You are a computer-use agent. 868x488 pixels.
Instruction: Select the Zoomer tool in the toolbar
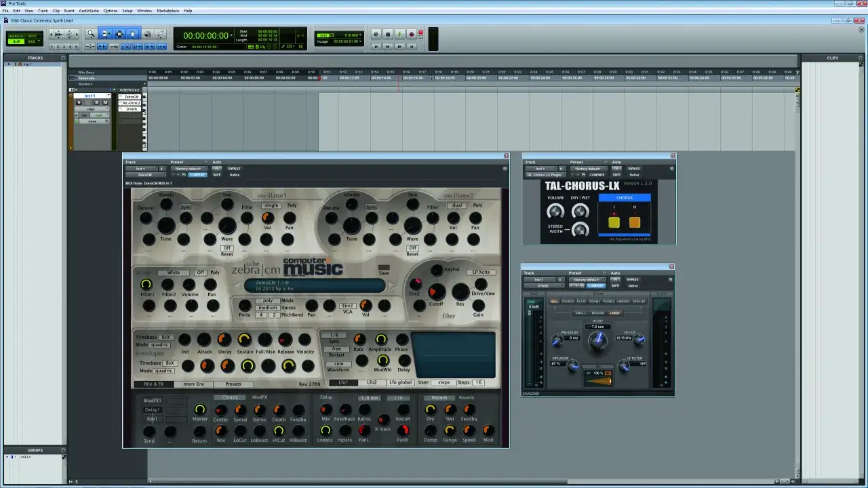point(91,34)
